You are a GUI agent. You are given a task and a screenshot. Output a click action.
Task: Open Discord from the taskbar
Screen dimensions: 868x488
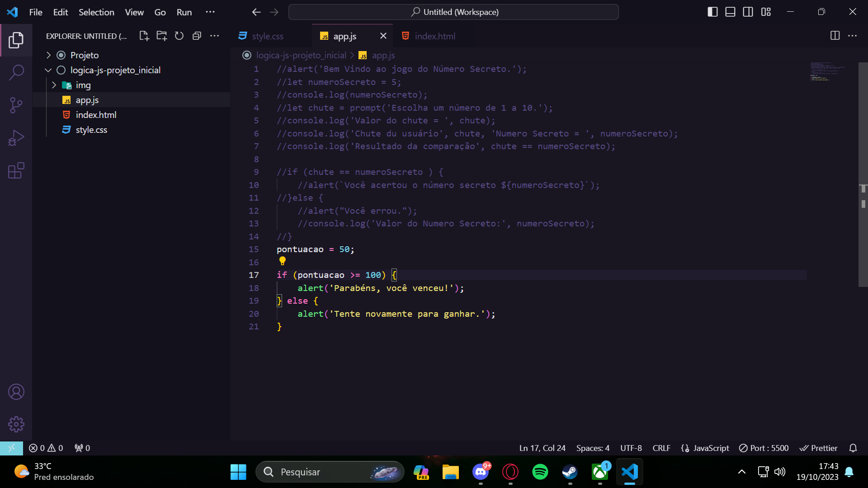tap(481, 472)
